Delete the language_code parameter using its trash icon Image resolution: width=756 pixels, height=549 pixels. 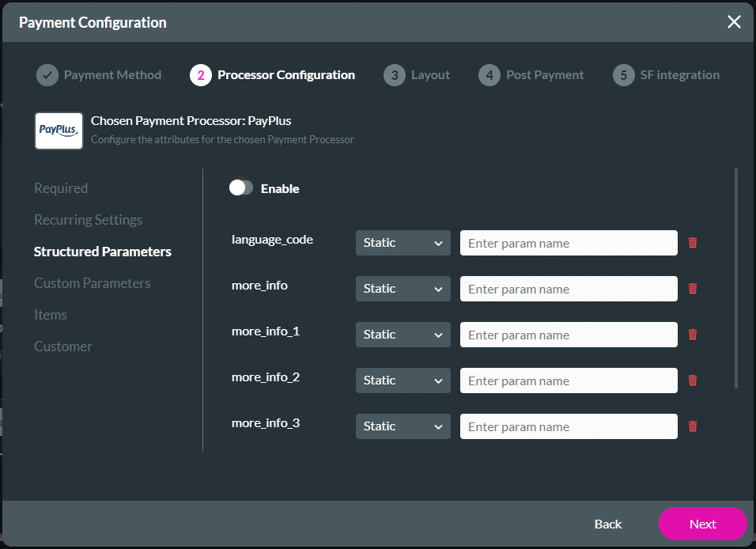[x=693, y=243]
